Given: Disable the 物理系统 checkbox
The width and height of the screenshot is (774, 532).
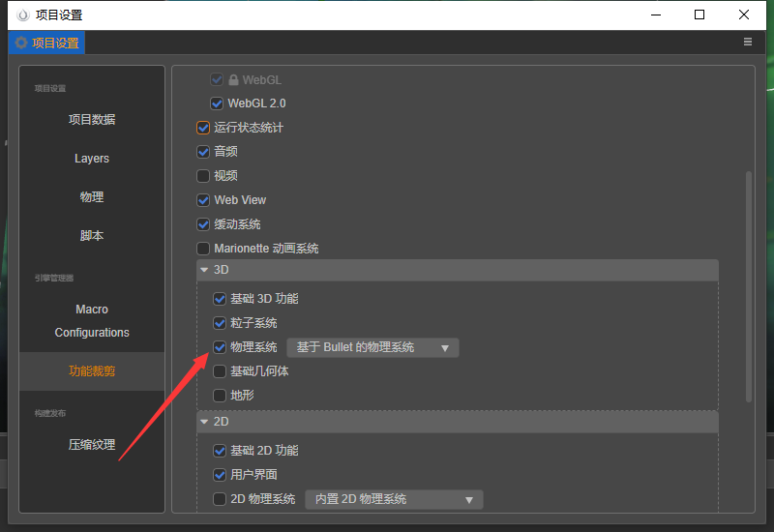Looking at the screenshot, I should click(x=220, y=347).
